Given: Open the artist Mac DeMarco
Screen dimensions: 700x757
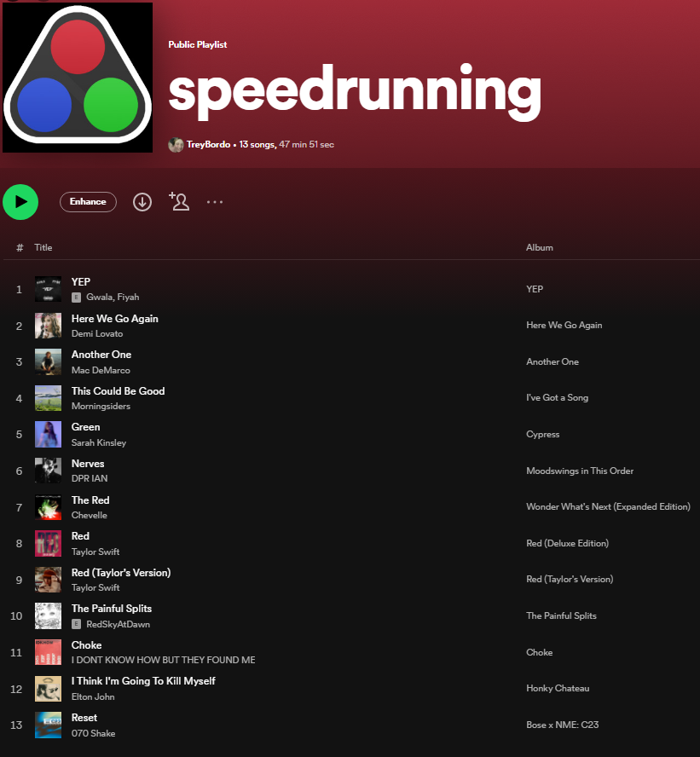Looking at the screenshot, I should click(x=101, y=370).
